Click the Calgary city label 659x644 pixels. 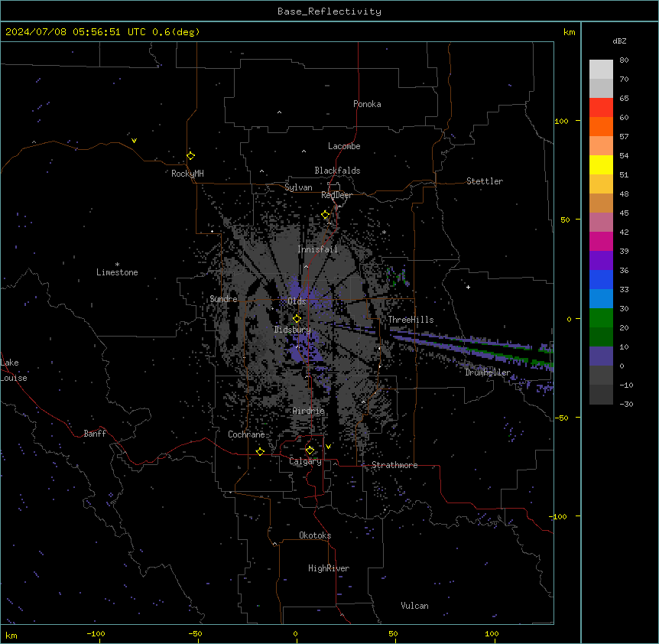(306, 461)
